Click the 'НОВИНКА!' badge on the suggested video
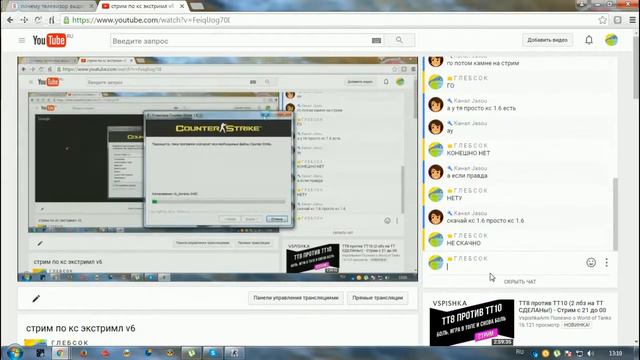The height and width of the screenshot is (360, 640). (577, 325)
